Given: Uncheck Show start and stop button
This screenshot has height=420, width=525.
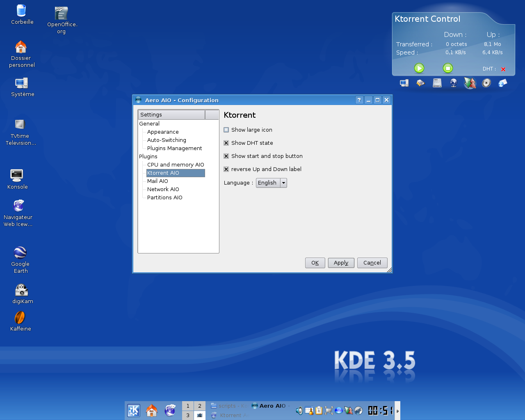Looking at the screenshot, I should [x=226, y=156].
